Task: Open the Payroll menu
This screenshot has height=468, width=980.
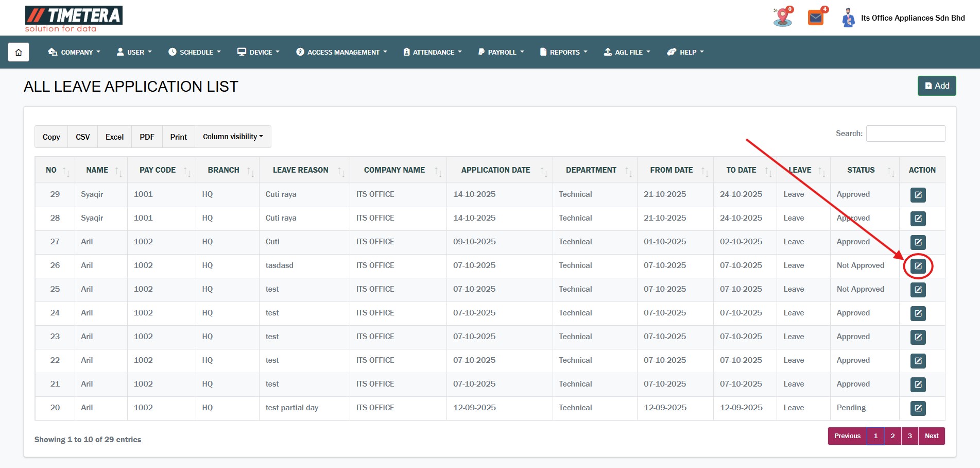Action: tap(501, 52)
